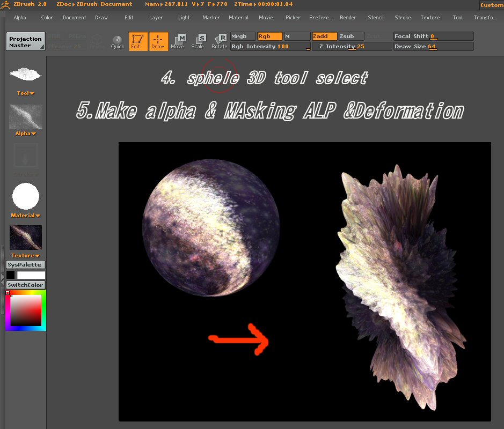Expand the Tool dropdown label
The image size is (504, 429).
click(x=26, y=93)
